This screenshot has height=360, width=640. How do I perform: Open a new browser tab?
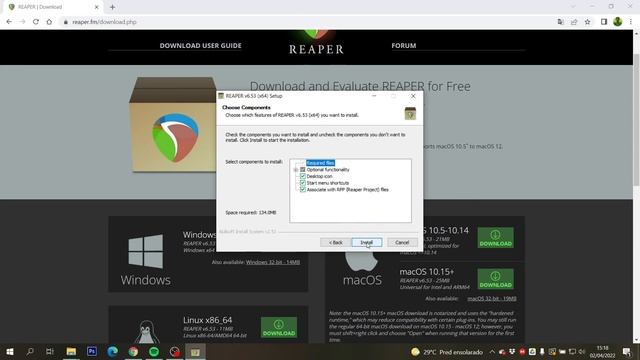[112, 7]
